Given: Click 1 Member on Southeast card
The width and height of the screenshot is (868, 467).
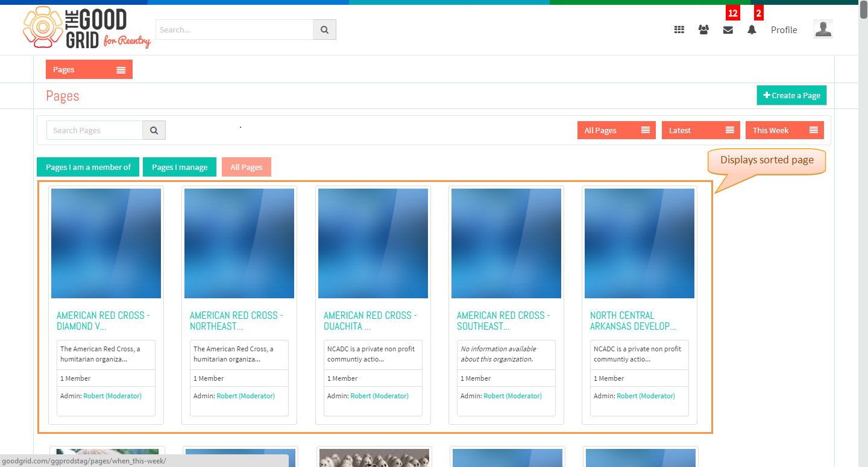Looking at the screenshot, I should coord(476,378).
